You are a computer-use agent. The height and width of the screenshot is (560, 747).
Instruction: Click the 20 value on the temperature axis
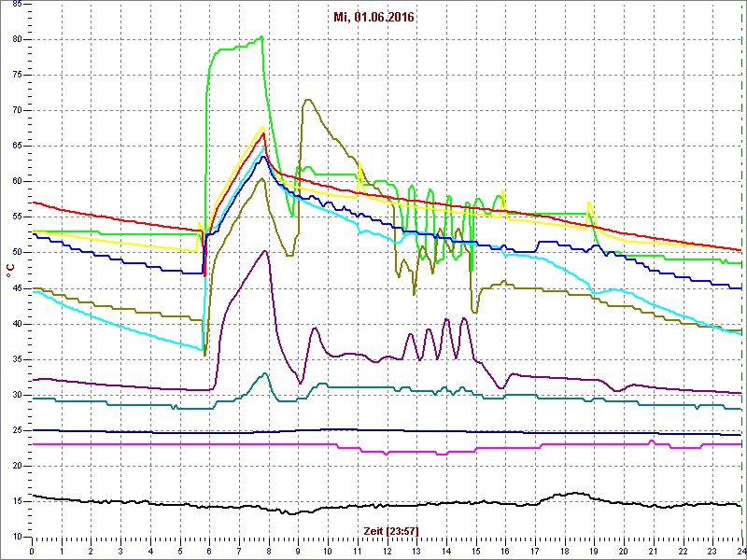coord(17,466)
